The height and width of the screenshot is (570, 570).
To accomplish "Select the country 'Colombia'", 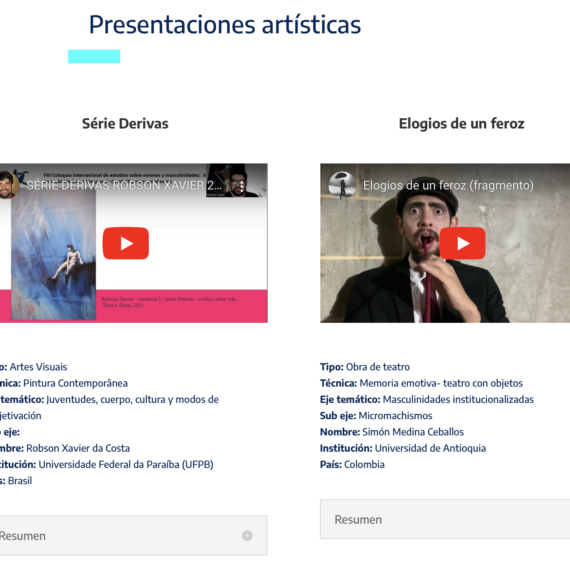I will coord(364,465).
